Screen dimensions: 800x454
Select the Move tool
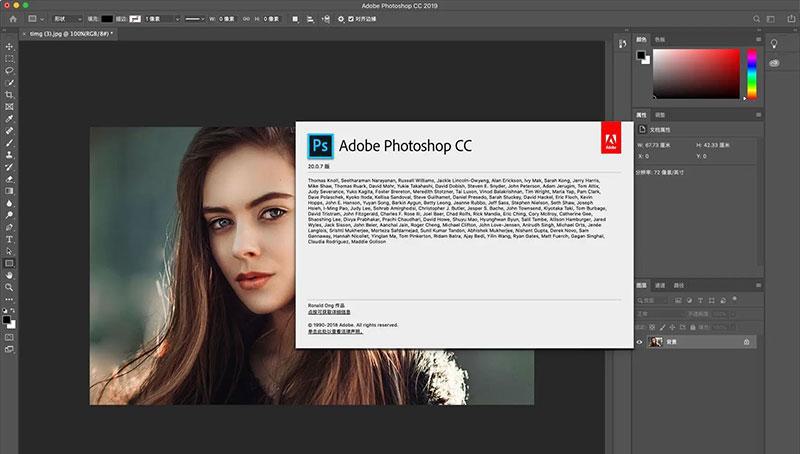click(x=9, y=46)
